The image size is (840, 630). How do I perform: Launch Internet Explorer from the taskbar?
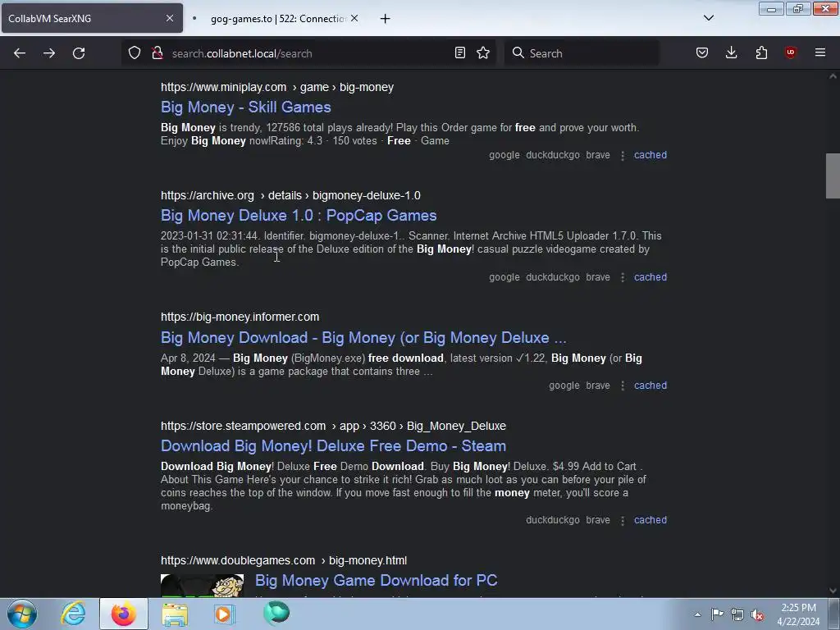click(x=73, y=614)
